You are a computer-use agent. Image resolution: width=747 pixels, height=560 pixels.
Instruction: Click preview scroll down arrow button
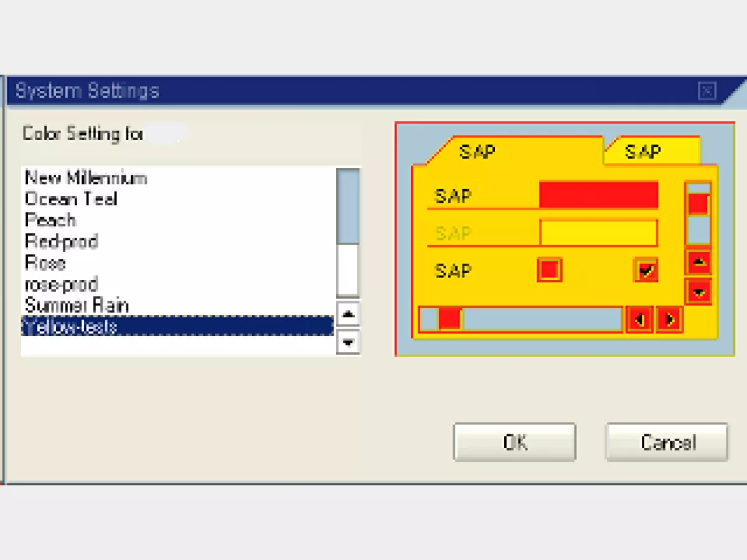tap(698, 291)
